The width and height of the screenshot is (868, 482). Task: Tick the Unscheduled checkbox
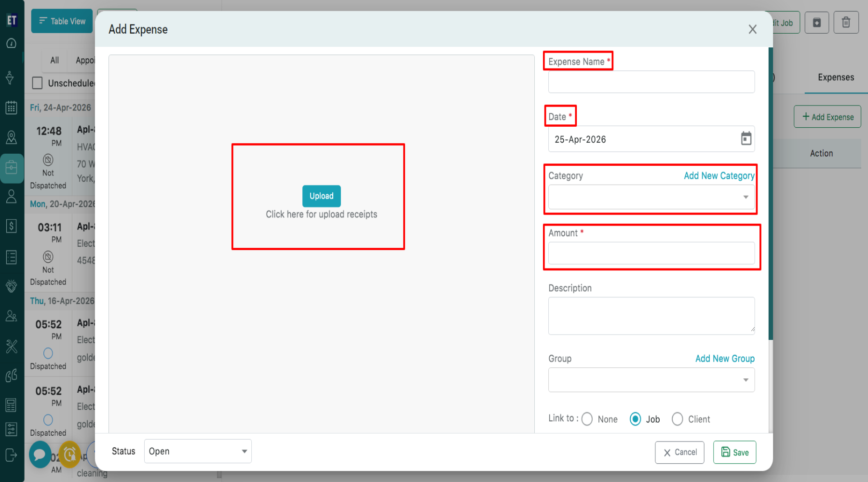pos(37,83)
